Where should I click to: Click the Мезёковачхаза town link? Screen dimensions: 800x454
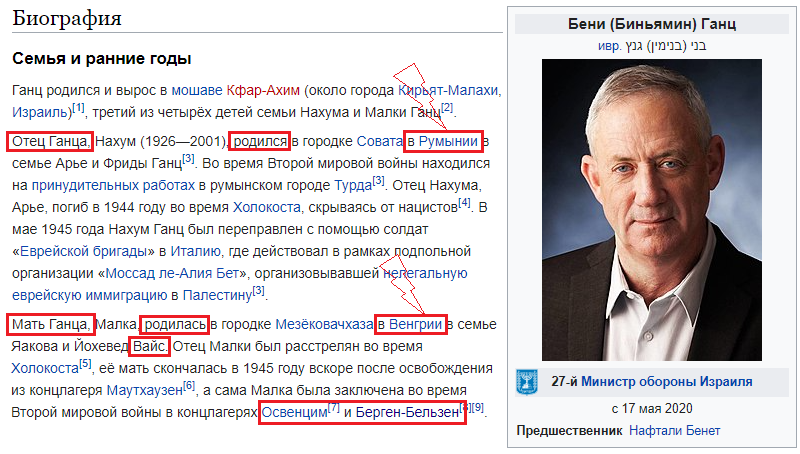324,324
